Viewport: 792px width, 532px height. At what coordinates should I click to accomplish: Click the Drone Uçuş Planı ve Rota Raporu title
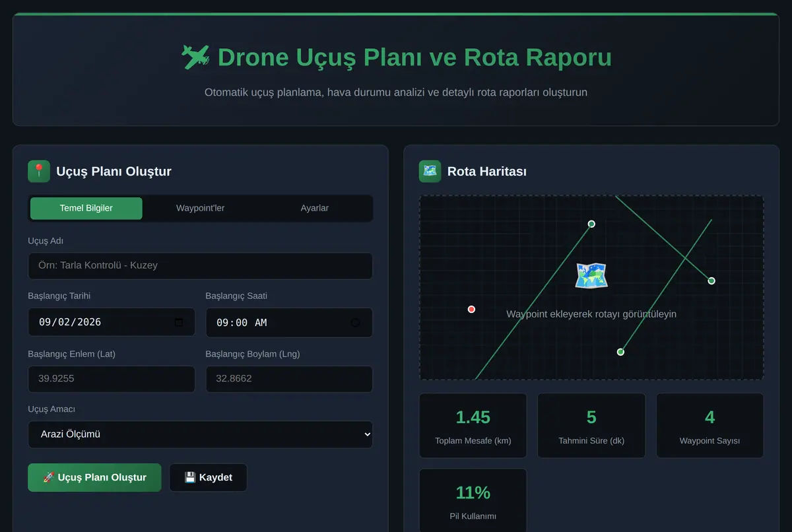(x=414, y=57)
